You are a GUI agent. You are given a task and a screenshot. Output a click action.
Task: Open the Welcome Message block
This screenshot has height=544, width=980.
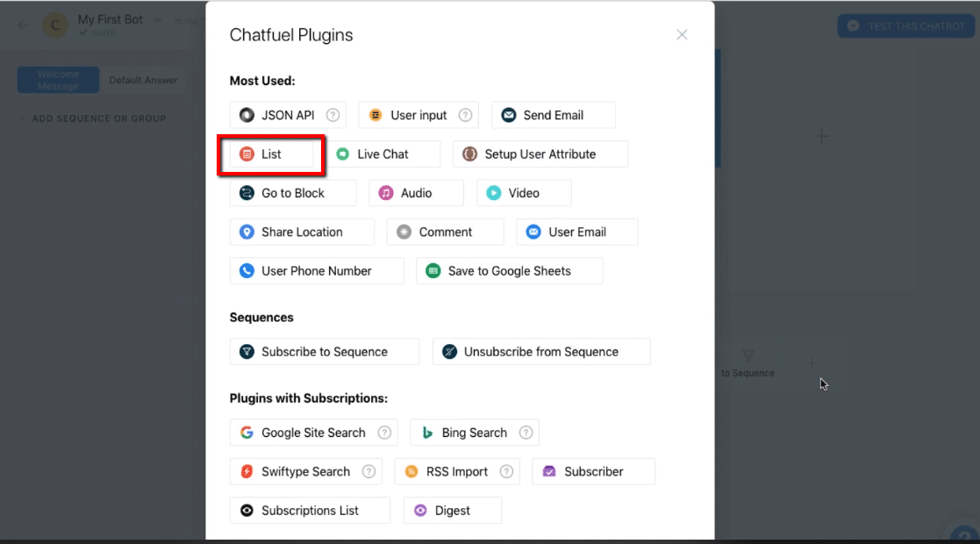point(58,80)
